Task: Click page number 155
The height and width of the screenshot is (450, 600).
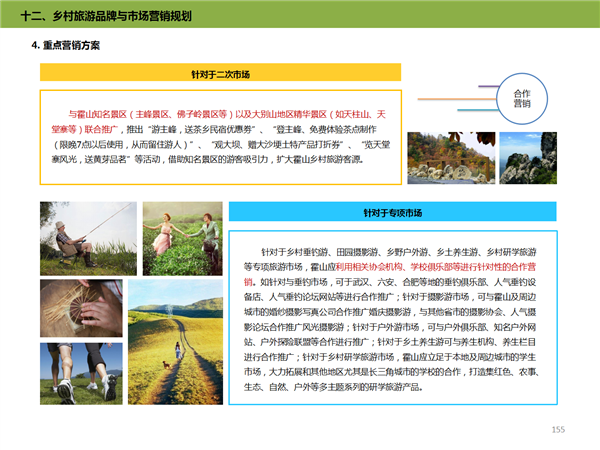Action: tap(558, 429)
